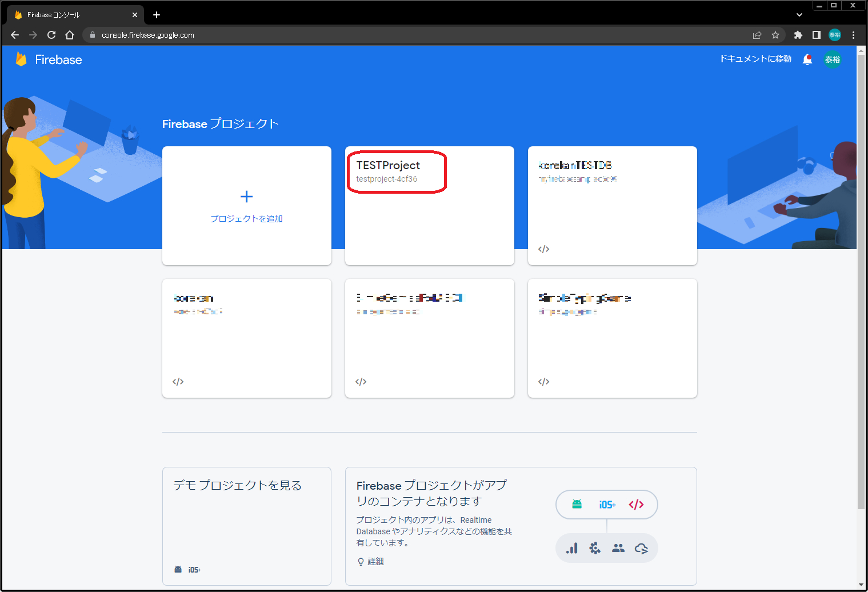The height and width of the screenshot is (592, 868).
Task: Click the red web code icon in diagram
Action: 636,505
